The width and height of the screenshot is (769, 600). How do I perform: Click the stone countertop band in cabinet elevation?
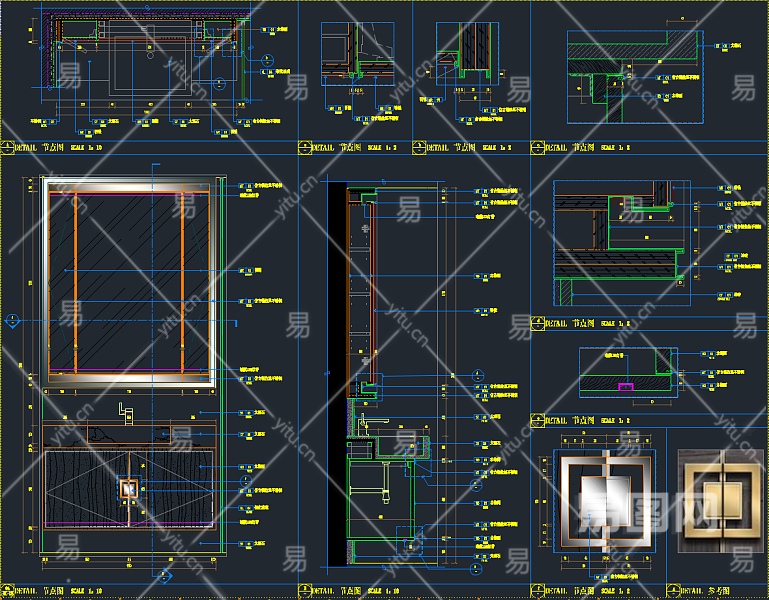(x=129, y=435)
